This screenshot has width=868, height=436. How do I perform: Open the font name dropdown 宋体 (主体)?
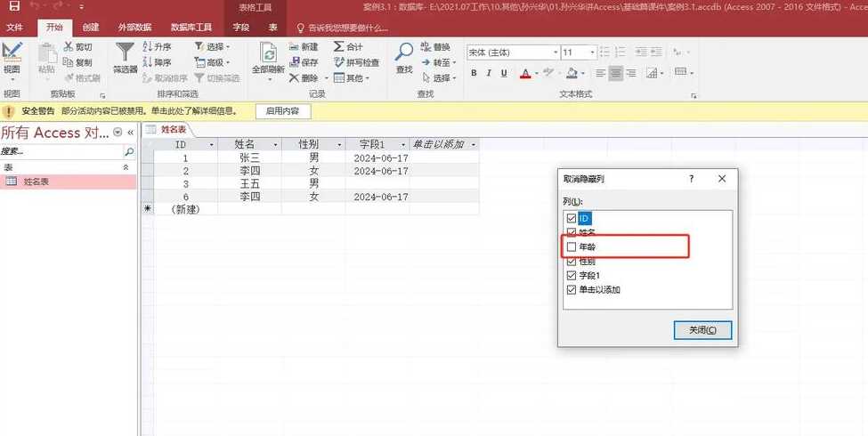coord(556,52)
